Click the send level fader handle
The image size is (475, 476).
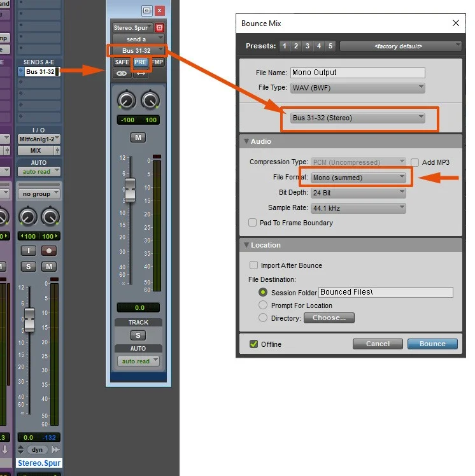click(x=131, y=190)
